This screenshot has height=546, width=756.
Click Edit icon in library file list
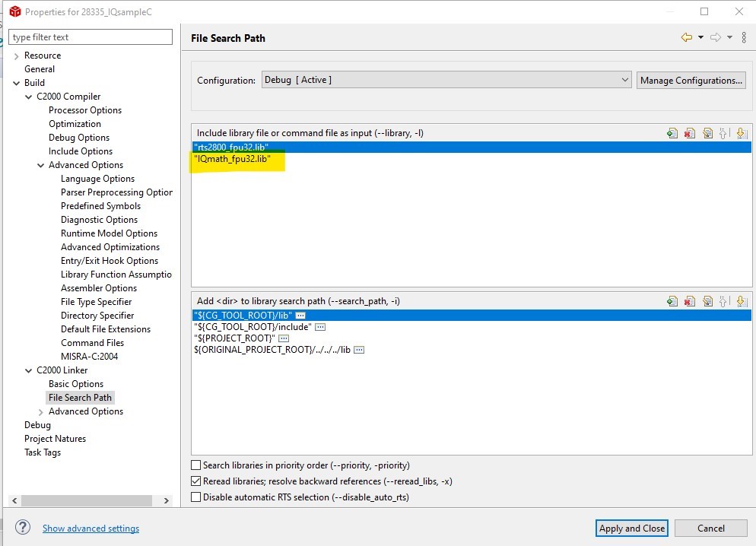(707, 134)
